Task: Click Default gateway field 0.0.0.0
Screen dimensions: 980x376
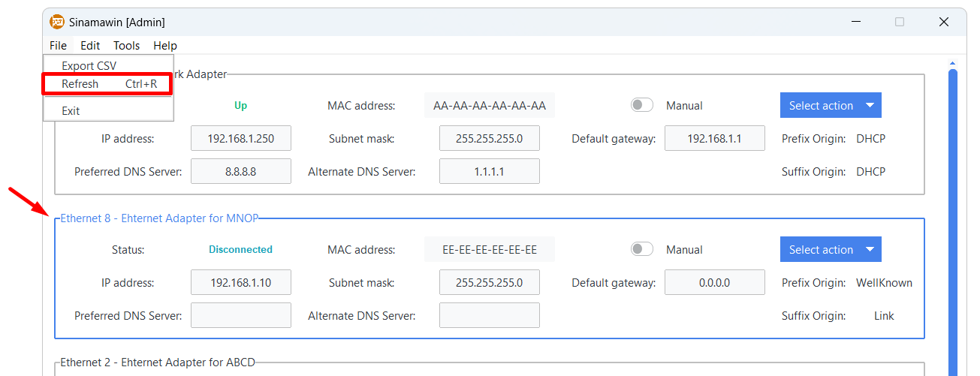Action: (x=715, y=283)
